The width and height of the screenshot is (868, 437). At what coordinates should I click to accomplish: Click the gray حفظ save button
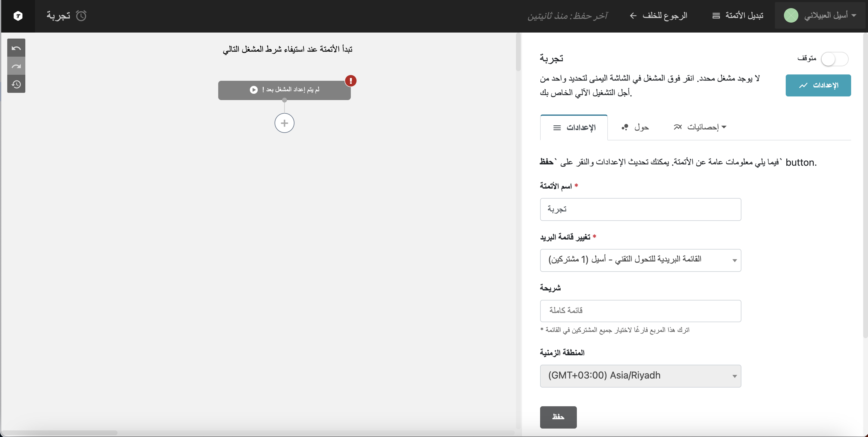tap(558, 417)
